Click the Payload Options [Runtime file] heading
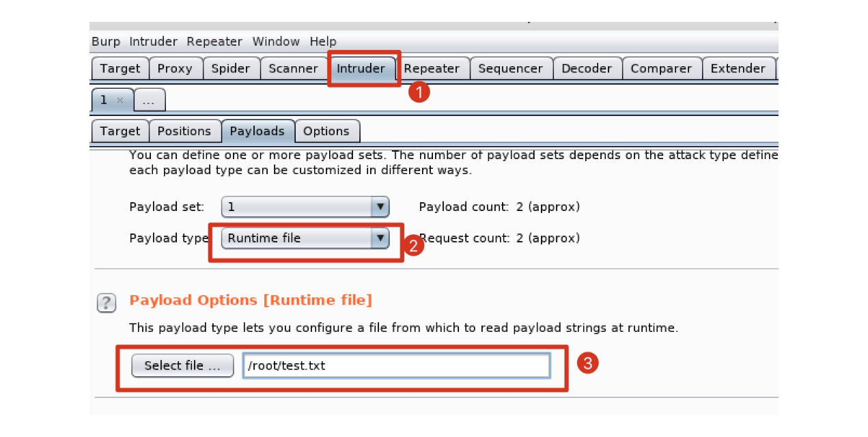Screen dimensions: 868x437 [x=251, y=300]
